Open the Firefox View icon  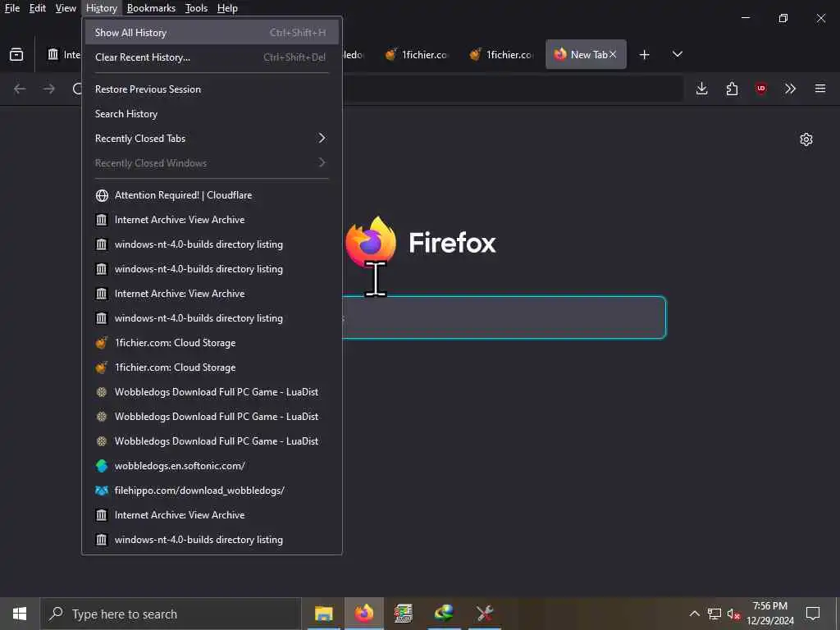tap(16, 54)
